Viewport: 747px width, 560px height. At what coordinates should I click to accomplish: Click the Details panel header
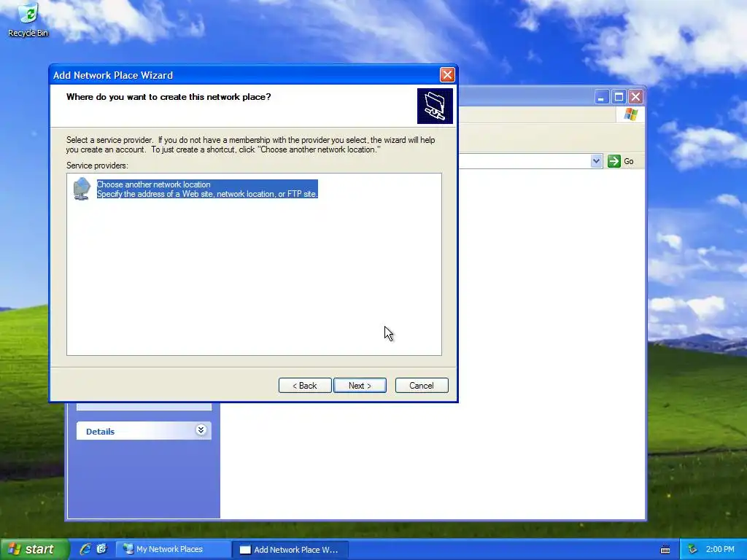click(x=144, y=431)
